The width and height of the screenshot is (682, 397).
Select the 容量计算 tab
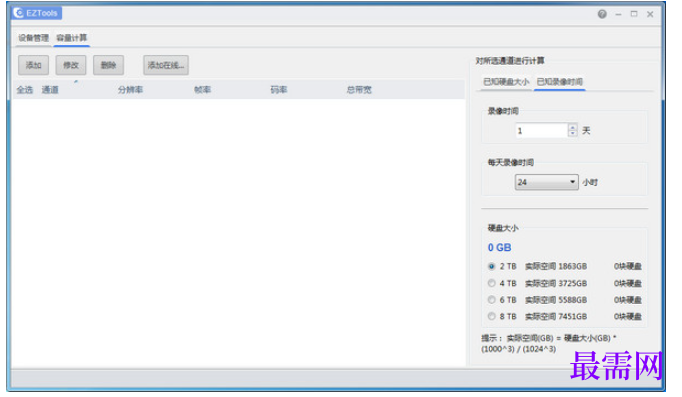[x=72, y=38]
